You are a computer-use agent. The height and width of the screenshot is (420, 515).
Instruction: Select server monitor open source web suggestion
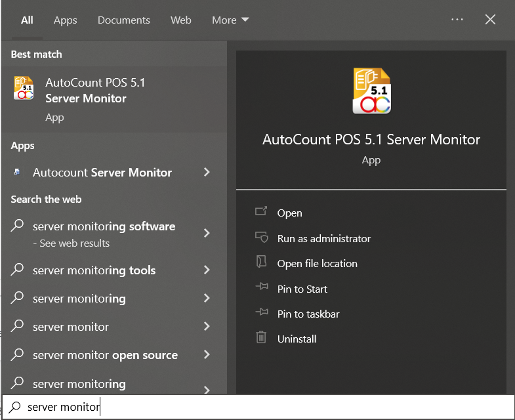click(105, 355)
